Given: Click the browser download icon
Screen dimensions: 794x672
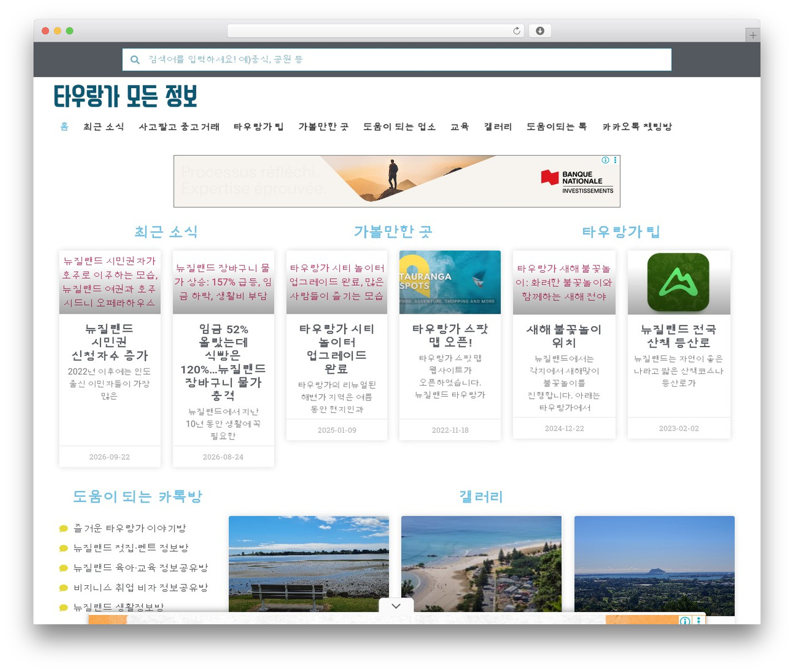Looking at the screenshot, I should pyautogui.click(x=540, y=31).
